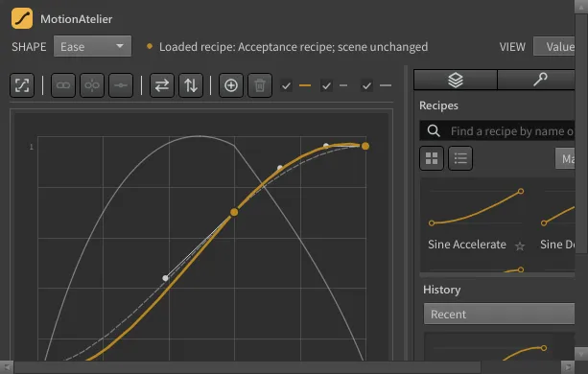The image size is (588, 374).
Task: Select the orange curve end keyframe at value 1
Action: tap(365, 146)
